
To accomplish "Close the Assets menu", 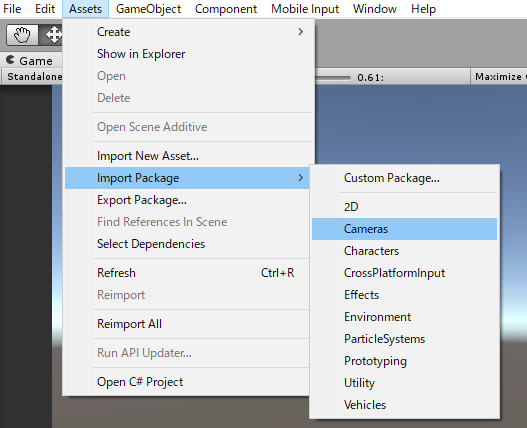I will coord(85,9).
